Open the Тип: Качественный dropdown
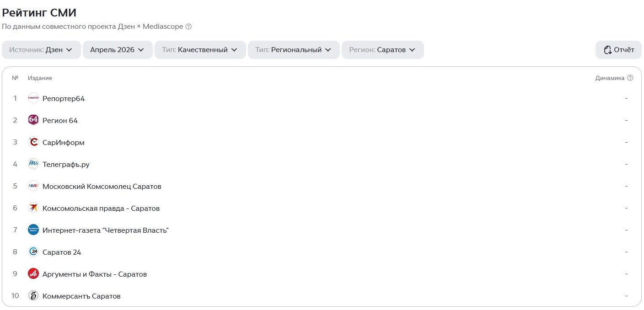Screen dimensions: 644x310 click(x=200, y=50)
